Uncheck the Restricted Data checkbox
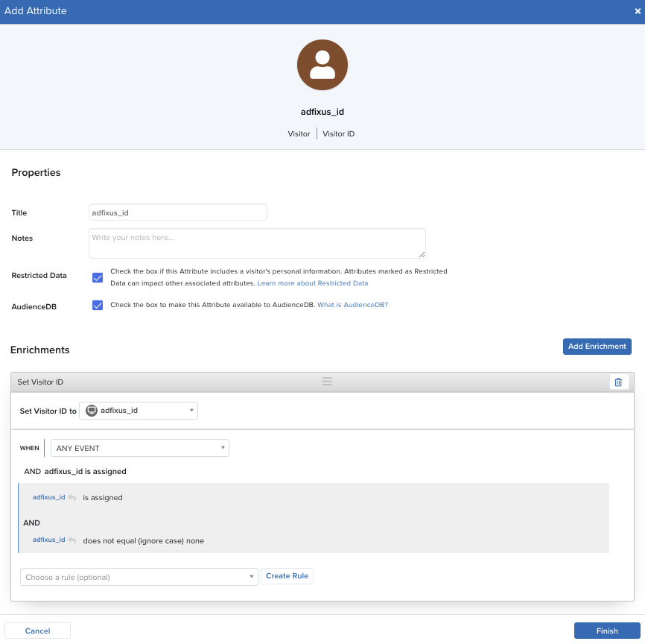645x644 pixels. click(x=98, y=277)
